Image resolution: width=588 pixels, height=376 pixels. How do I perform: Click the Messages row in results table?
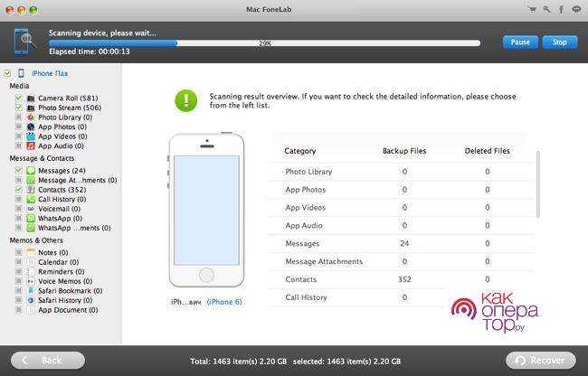coord(401,243)
